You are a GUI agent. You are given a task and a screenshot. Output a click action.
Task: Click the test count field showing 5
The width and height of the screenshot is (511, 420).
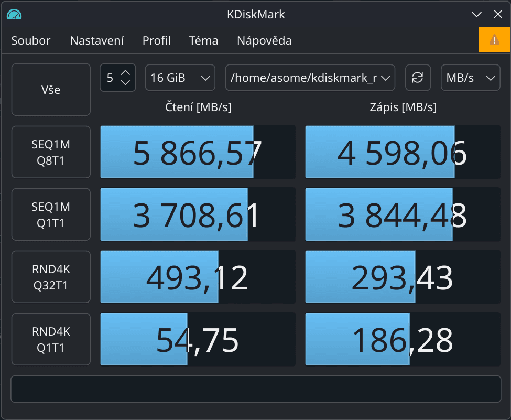(x=110, y=78)
